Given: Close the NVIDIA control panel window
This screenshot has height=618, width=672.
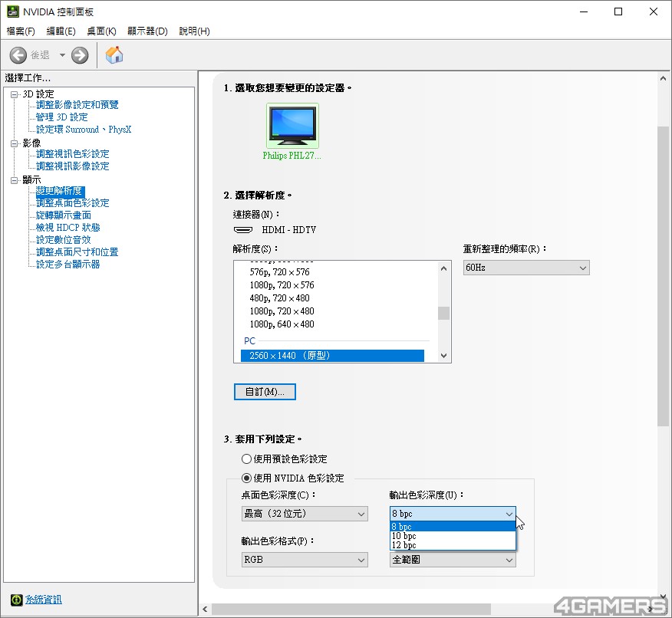Looking at the screenshot, I should coord(653,12).
